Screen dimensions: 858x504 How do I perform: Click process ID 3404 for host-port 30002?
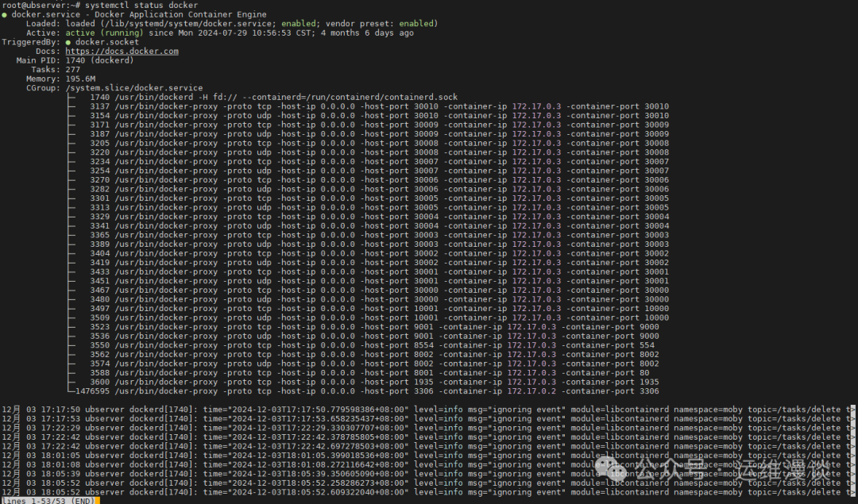tap(100, 254)
